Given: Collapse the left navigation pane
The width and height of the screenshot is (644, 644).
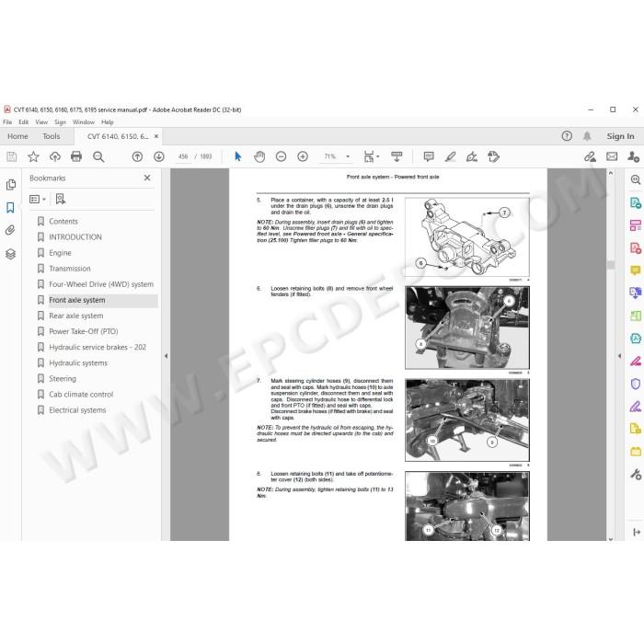Looking at the screenshot, I should point(166,356).
